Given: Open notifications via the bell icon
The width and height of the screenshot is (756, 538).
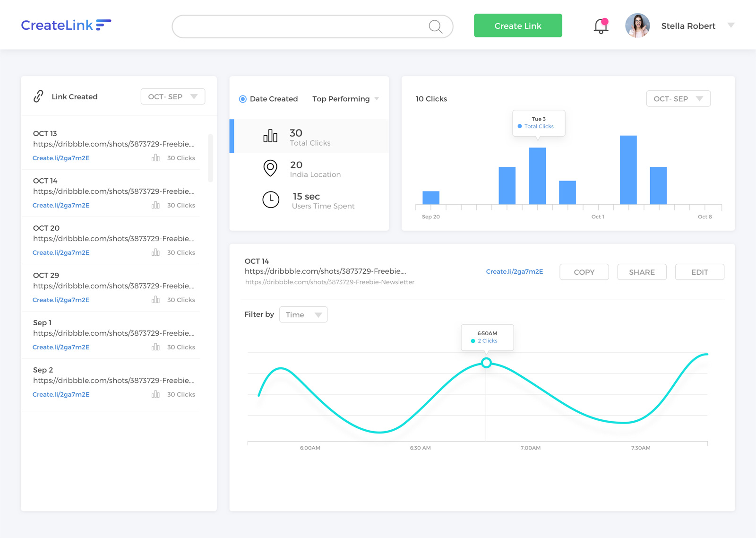Looking at the screenshot, I should pos(600,26).
